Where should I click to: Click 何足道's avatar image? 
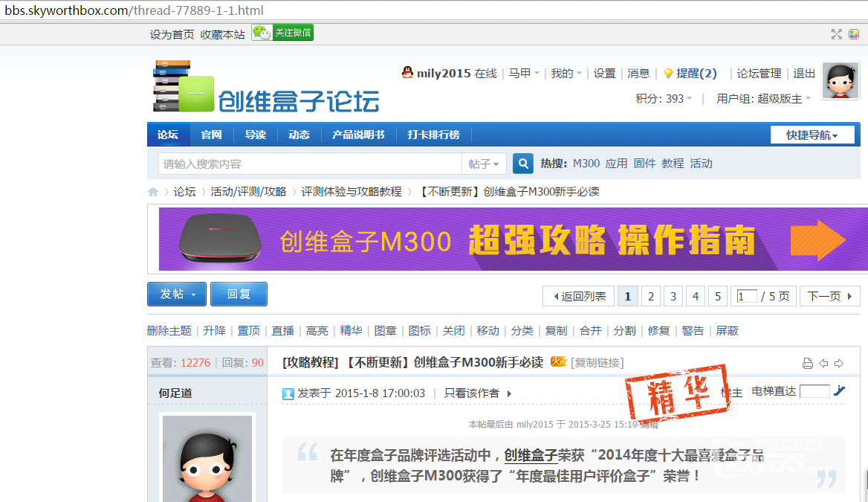[207, 459]
